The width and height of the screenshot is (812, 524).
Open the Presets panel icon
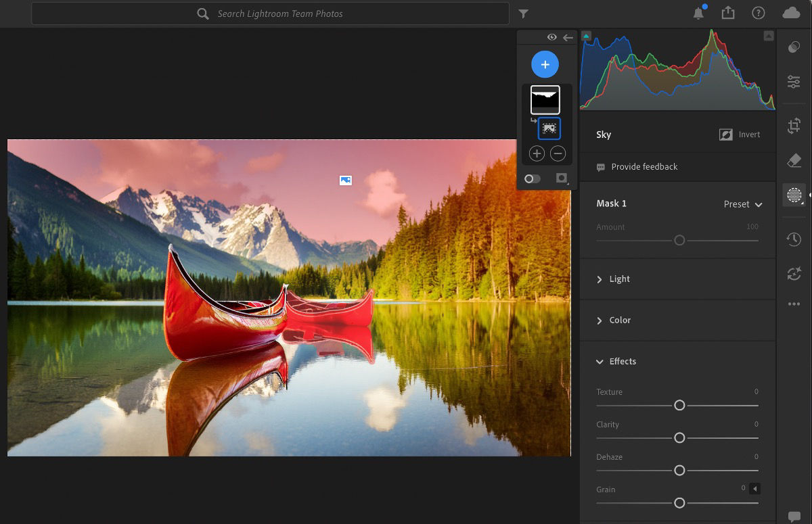pos(794,47)
